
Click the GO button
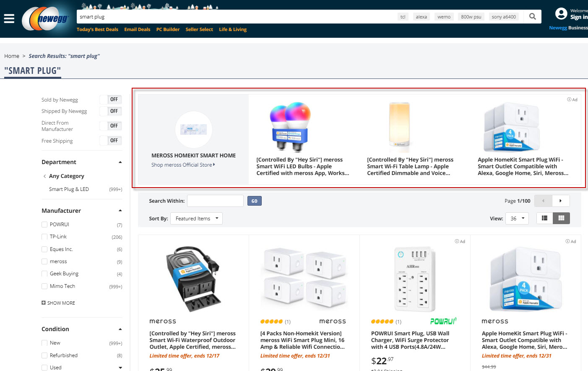point(255,201)
